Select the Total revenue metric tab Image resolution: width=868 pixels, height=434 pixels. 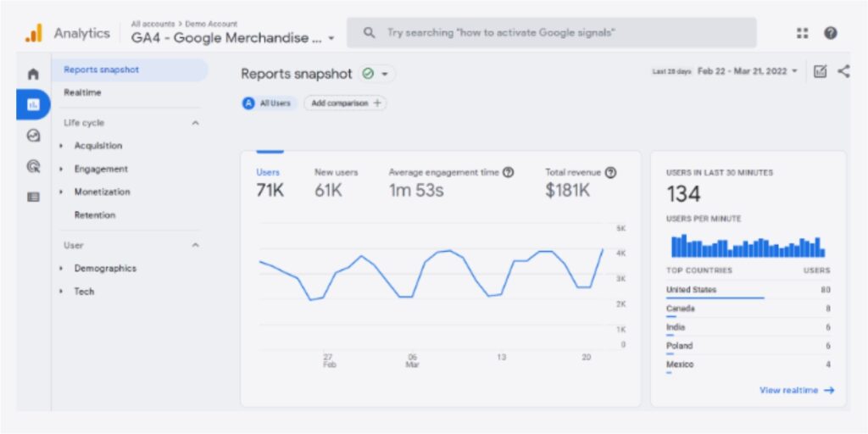click(x=581, y=183)
